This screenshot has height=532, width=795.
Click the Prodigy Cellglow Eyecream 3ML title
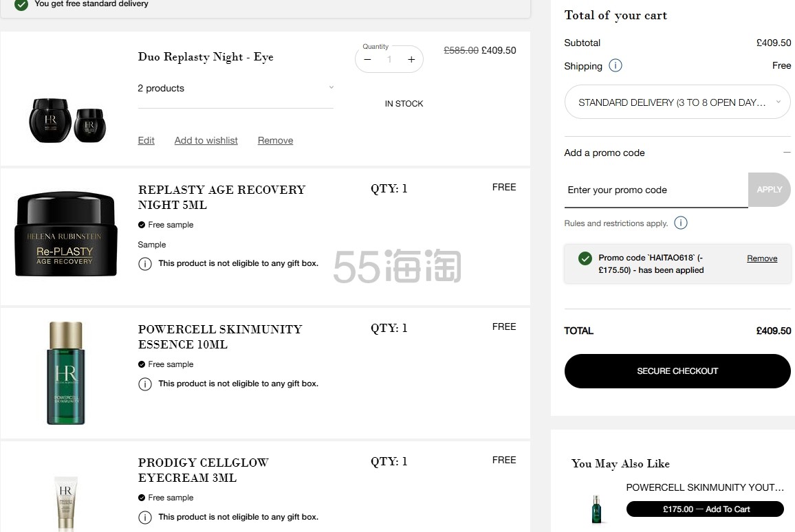click(x=203, y=470)
